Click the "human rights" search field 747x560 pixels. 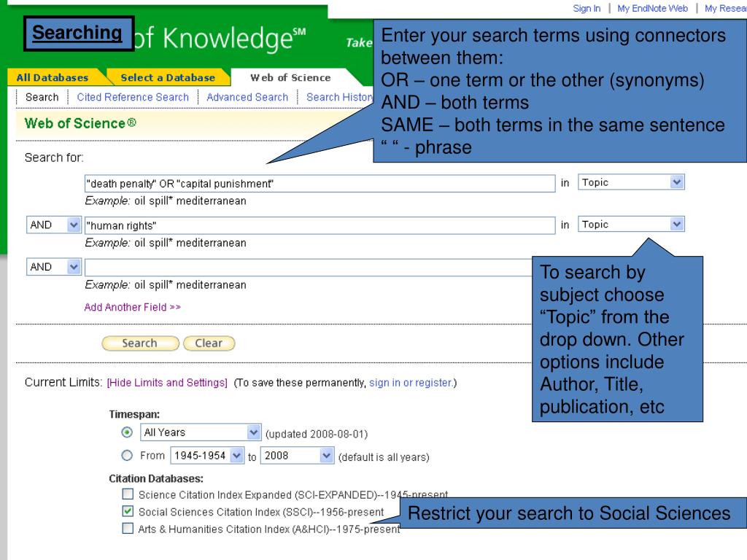pyautogui.click(x=320, y=226)
